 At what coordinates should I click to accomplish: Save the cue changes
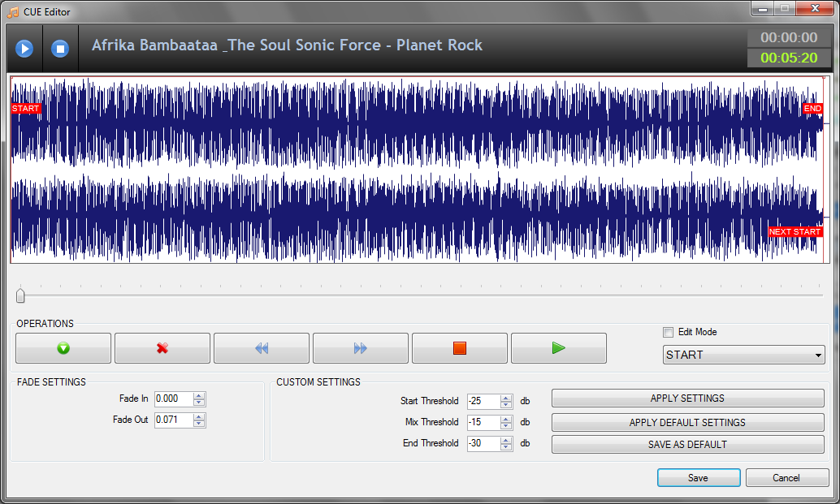[699, 478]
